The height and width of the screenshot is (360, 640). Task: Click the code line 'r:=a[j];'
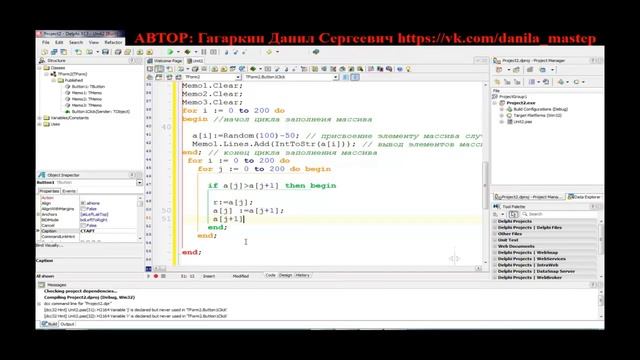[233, 202]
